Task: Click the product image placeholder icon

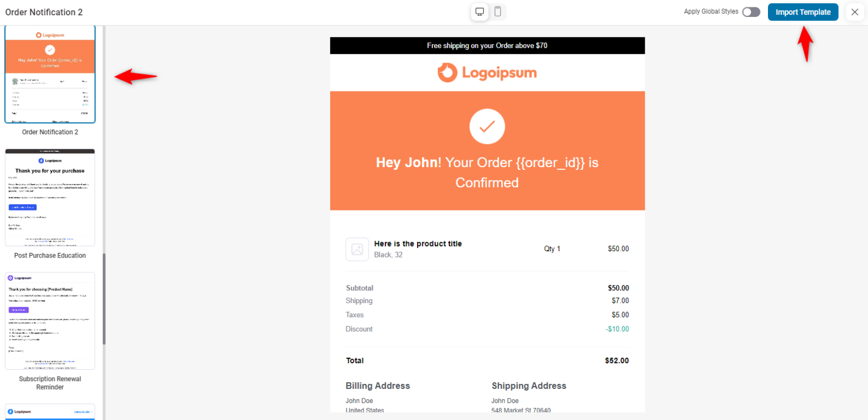Action: (357, 249)
